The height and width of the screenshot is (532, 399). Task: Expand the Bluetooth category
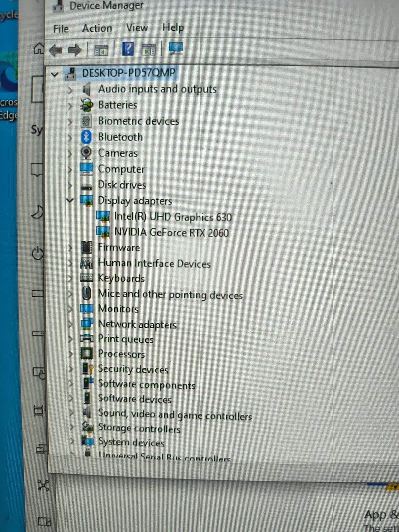pos(70,138)
